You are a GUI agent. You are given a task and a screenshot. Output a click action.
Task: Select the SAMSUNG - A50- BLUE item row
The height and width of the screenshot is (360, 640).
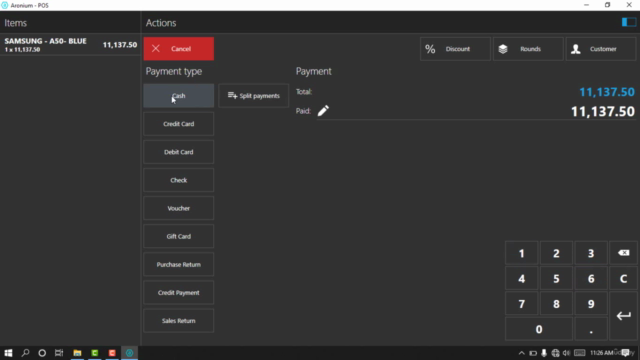[70, 44]
